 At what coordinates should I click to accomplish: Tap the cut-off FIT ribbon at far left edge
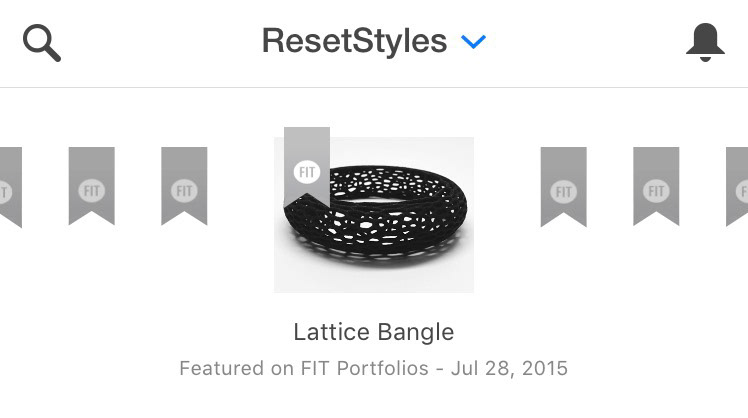10,187
